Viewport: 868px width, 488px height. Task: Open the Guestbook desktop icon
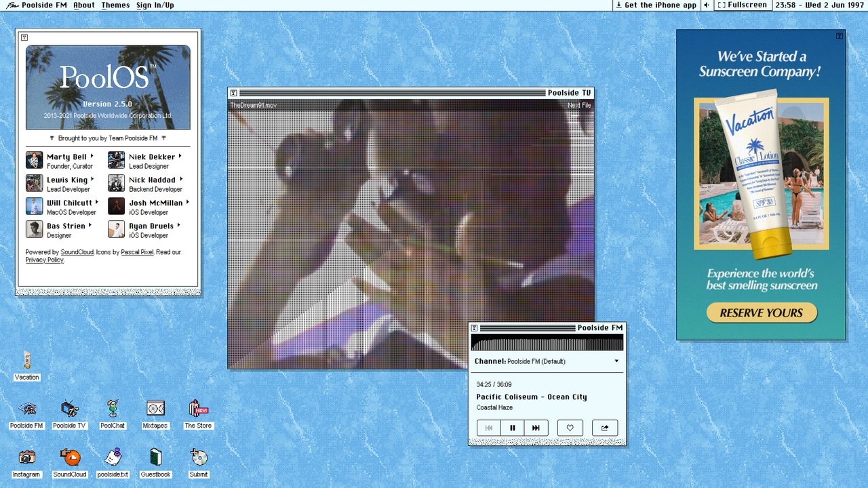click(155, 462)
